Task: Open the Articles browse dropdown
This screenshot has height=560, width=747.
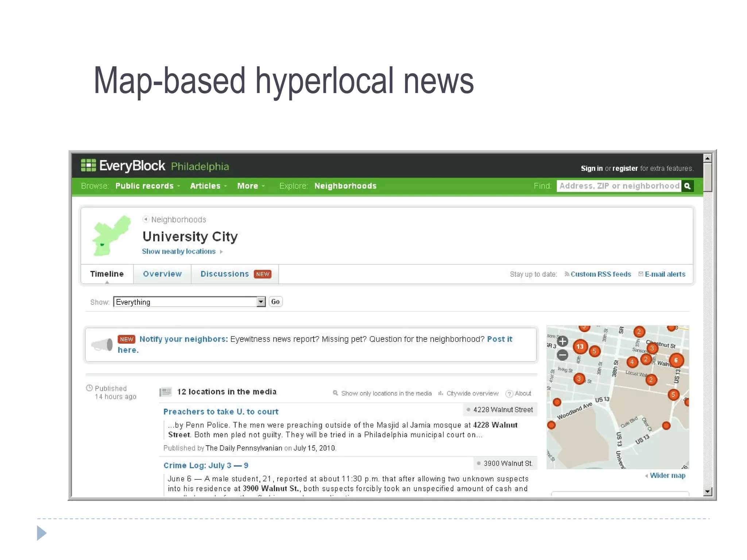Action: pyautogui.click(x=209, y=186)
